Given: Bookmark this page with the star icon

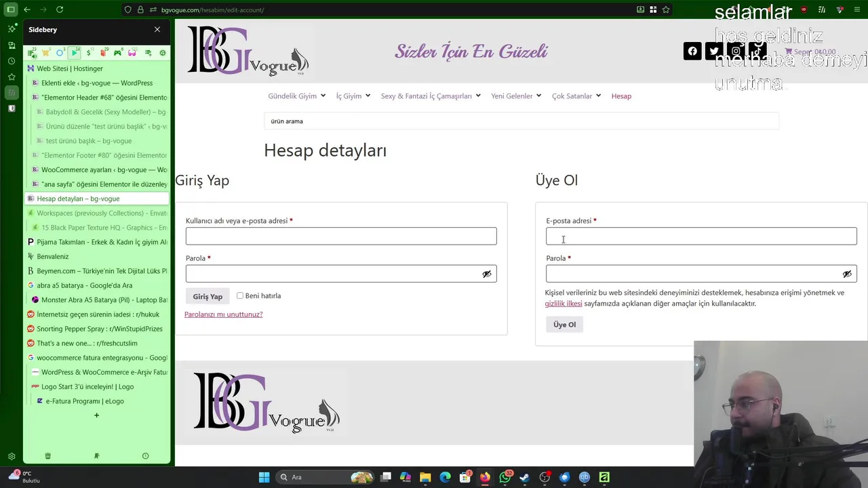Looking at the screenshot, I should tap(666, 9).
